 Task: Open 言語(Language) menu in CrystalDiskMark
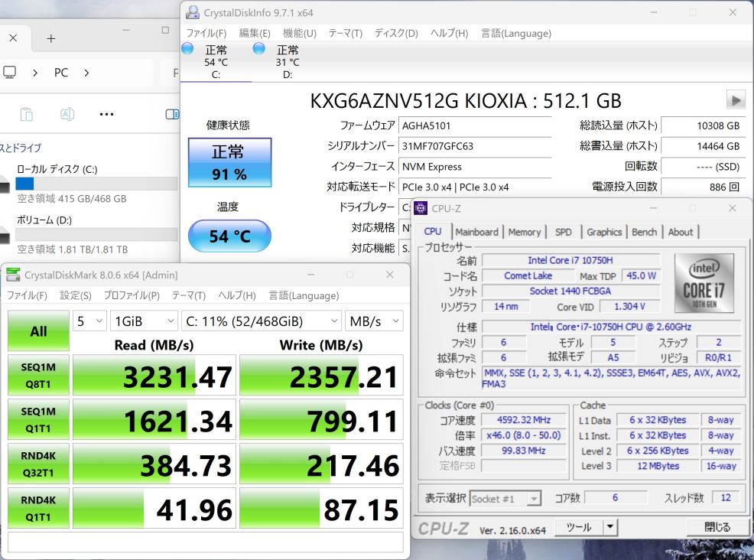[x=304, y=295]
